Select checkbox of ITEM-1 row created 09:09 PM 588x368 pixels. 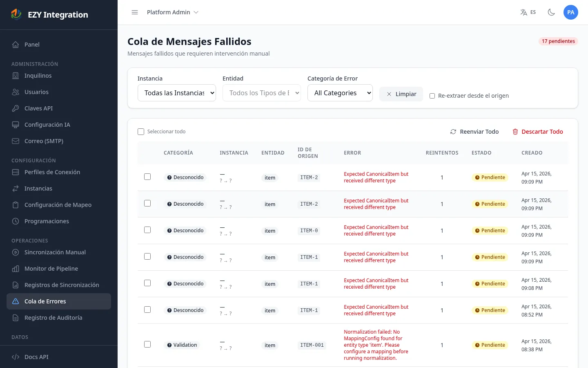pos(147,256)
